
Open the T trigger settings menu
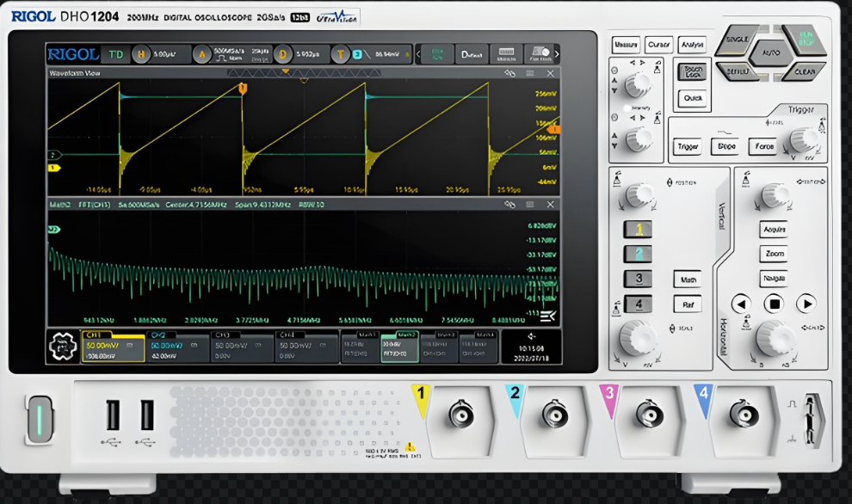(x=341, y=54)
